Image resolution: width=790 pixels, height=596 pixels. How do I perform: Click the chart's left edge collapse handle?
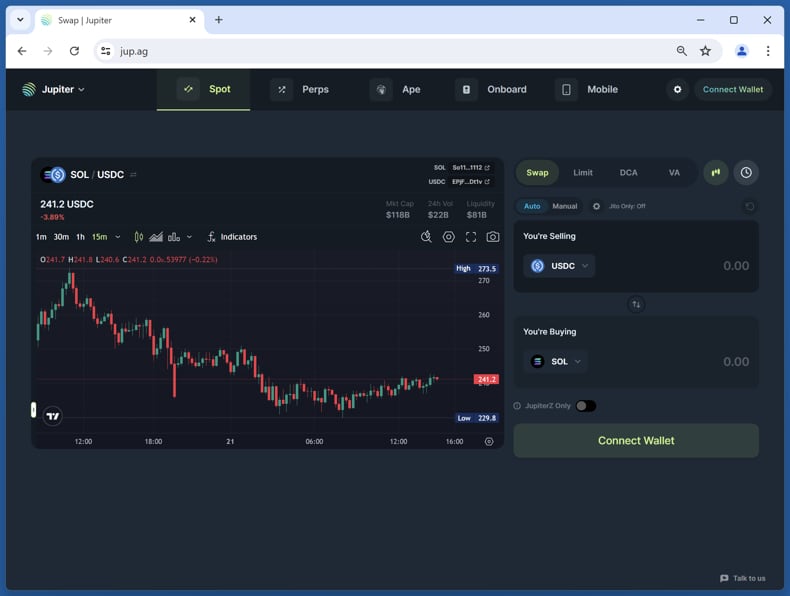pos(34,410)
